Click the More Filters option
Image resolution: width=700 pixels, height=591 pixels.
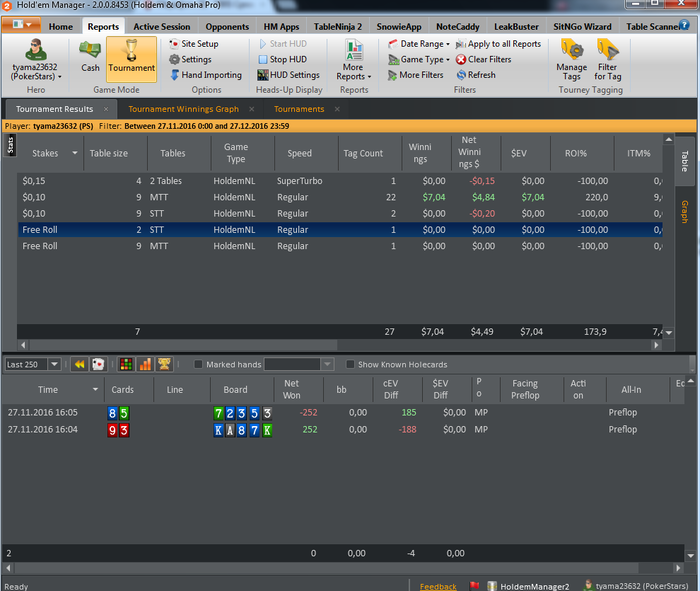point(416,75)
